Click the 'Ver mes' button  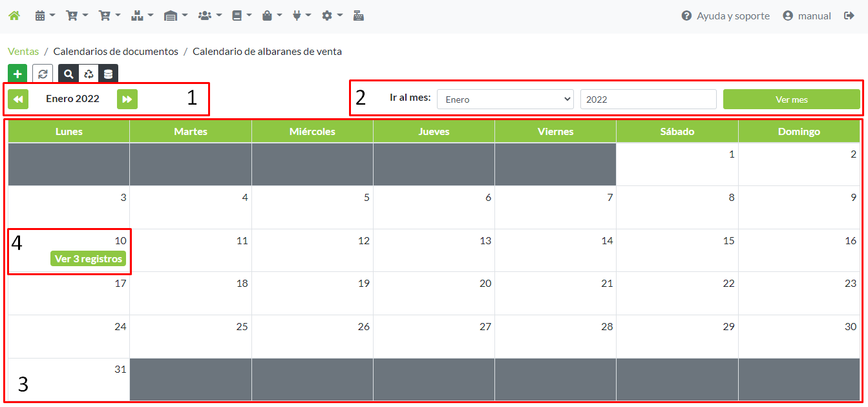(x=791, y=99)
